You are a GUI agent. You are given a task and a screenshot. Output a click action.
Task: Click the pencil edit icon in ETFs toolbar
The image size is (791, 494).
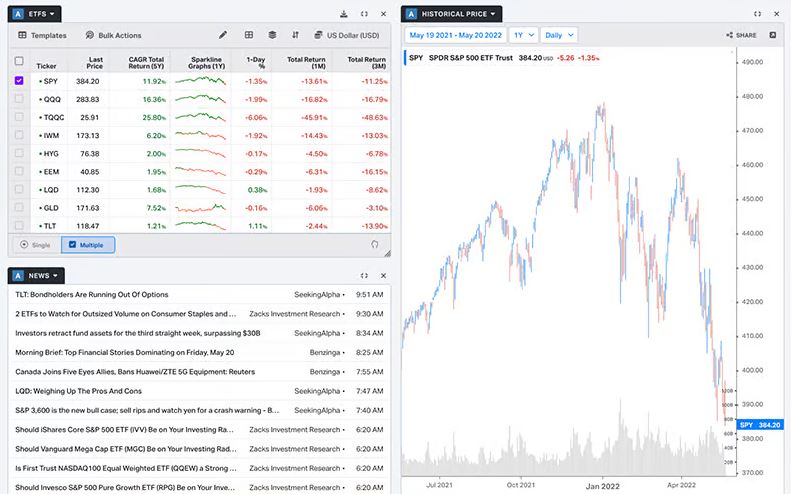coord(222,35)
